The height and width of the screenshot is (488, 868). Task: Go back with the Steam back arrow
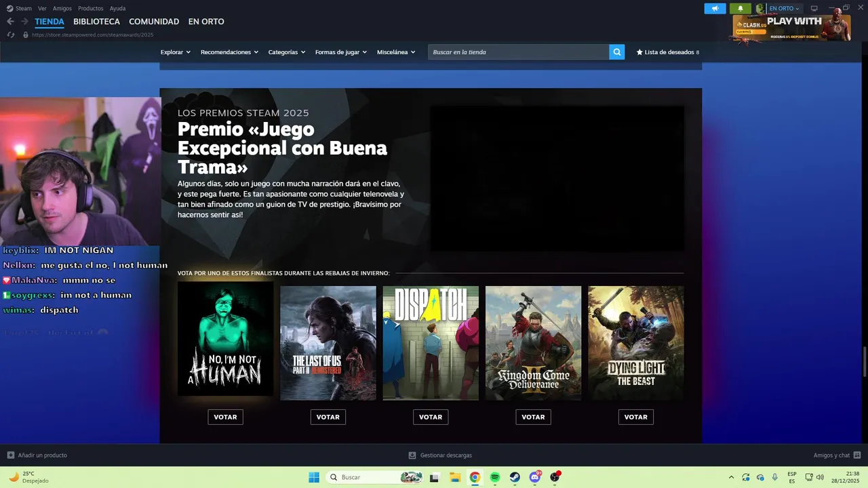coord(10,22)
